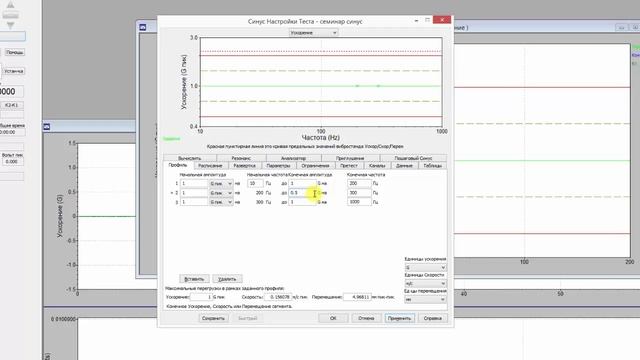Screen dimensions: 640x360
Task: Switch to the Резонанс tab
Action: coord(241,158)
